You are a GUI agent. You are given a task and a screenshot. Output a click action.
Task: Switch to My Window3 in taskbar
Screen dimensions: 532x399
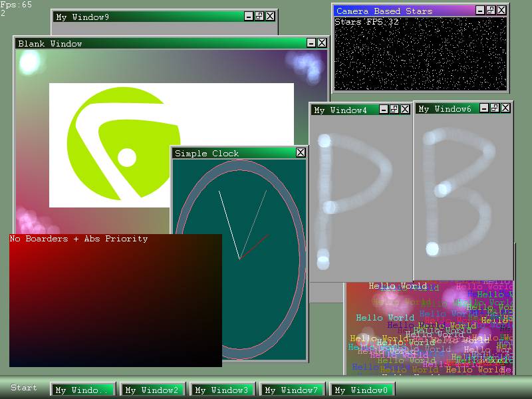click(x=222, y=390)
